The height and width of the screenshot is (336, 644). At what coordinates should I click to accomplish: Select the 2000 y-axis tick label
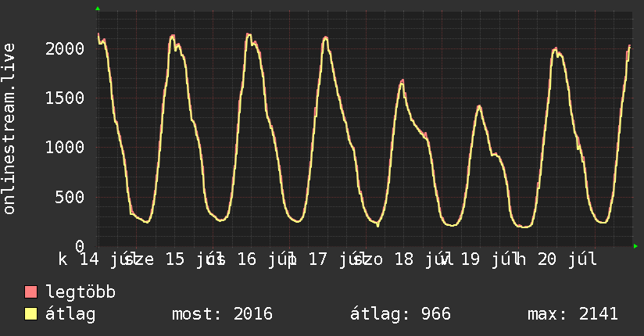pos(65,49)
